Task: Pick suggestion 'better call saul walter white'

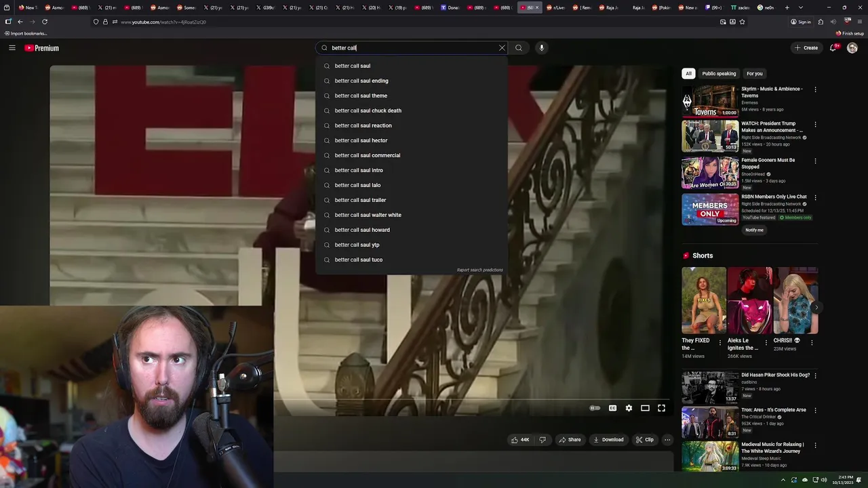Action: point(412,215)
